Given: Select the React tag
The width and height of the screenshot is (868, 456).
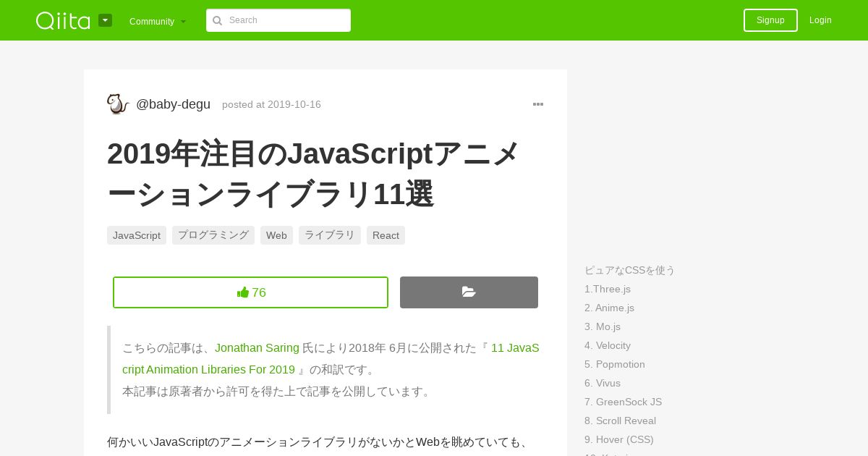Looking at the screenshot, I should click(386, 235).
